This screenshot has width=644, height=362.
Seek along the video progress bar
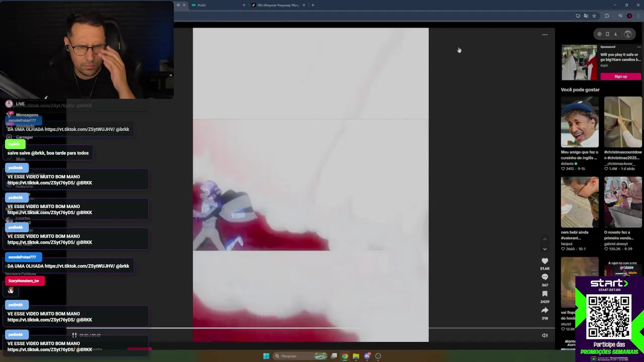[x=310, y=328]
